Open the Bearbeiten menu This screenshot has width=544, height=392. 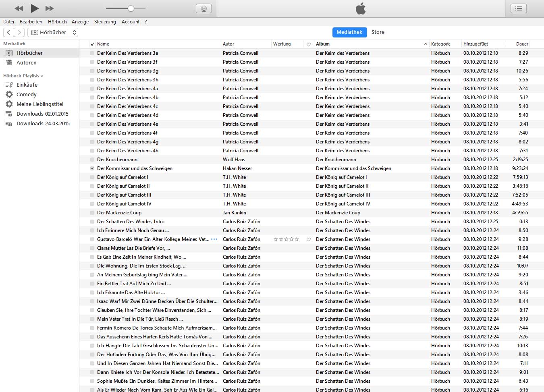coord(31,22)
